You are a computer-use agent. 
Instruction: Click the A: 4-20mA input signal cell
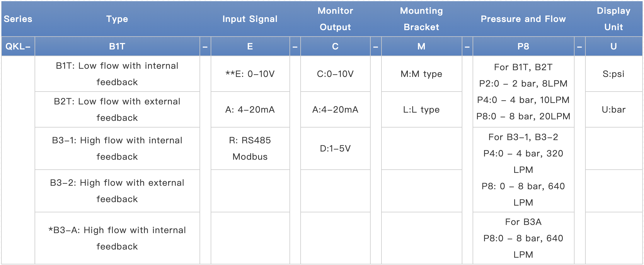250,109
